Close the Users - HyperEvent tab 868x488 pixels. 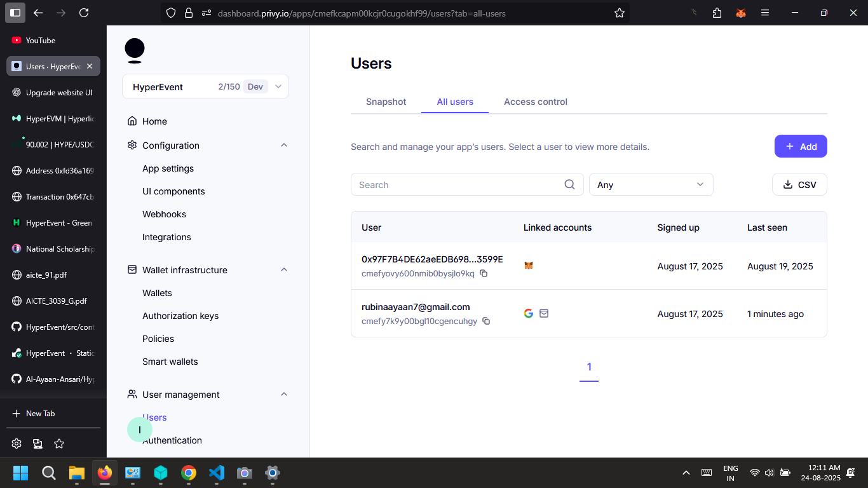point(90,66)
